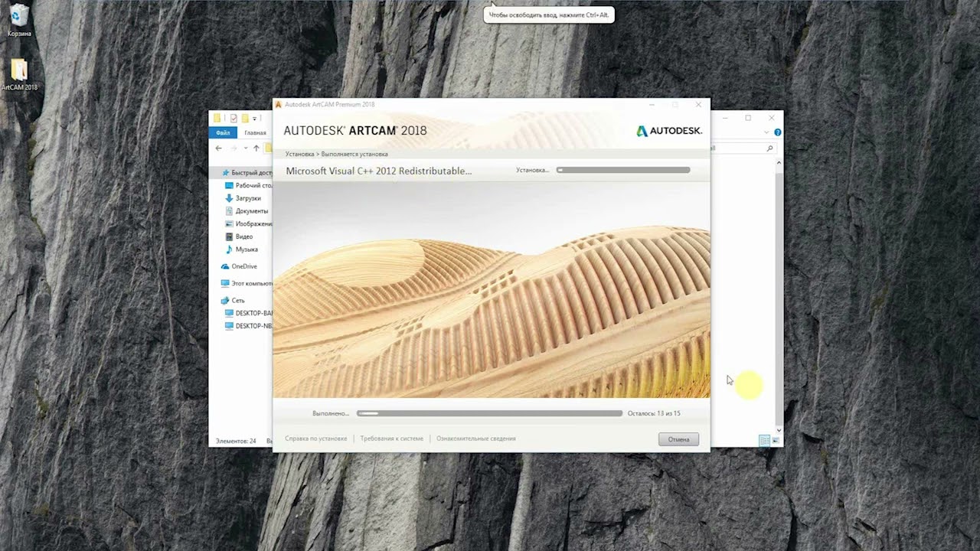The width and height of the screenshot is (980, 551).
Task: Switch Explorer to details view icon
Action: point(763,441)
